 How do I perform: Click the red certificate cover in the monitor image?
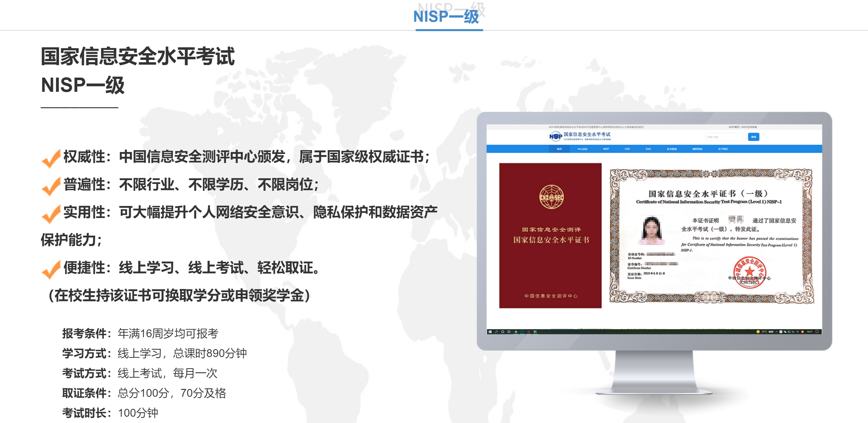coord(550,235)
